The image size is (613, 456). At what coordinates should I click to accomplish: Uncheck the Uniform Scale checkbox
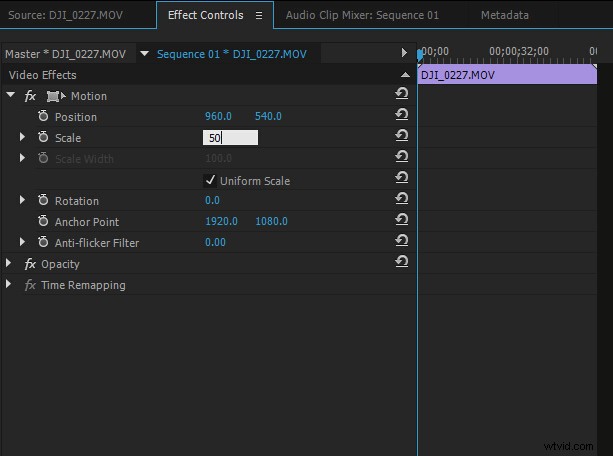pos(210,181)
